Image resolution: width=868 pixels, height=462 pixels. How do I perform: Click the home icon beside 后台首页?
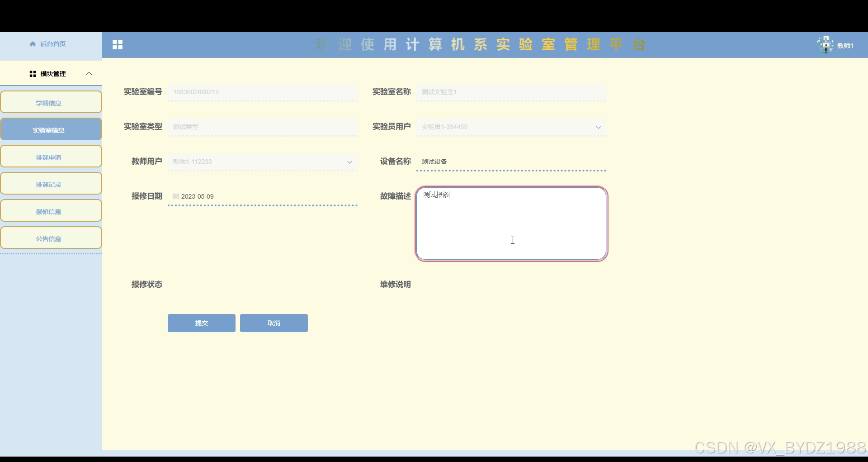coord(33,44)
